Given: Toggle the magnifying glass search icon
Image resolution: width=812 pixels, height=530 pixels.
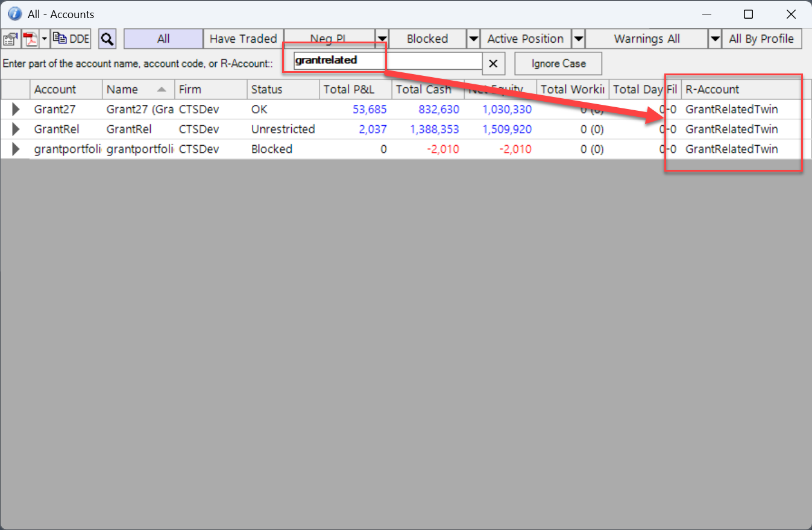Looking at the screenshot, I should 107,39.
